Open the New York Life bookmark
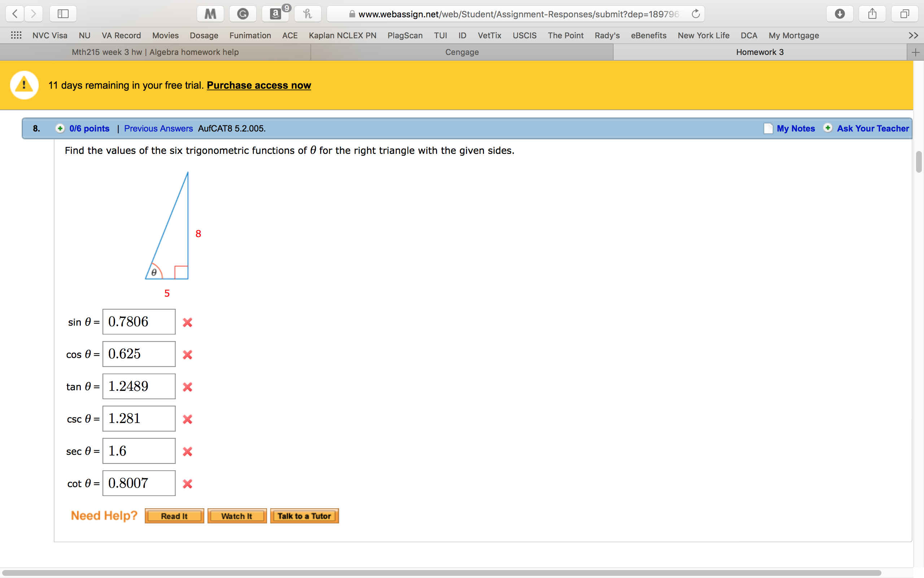The width and height of the screenshot is (924, 578). click(703, 35)
